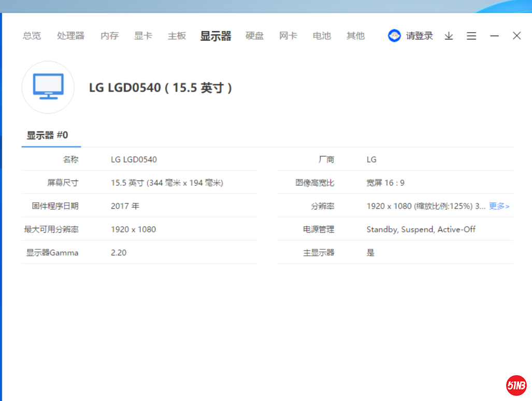Image resolution: width=532 pixels, height=401 pixels.
Task: Select the 显示器 #0 sub-tab
Action: [48, 136]
